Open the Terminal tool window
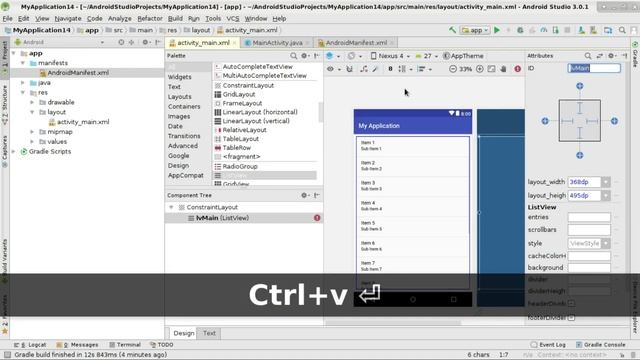 [125, 345]
